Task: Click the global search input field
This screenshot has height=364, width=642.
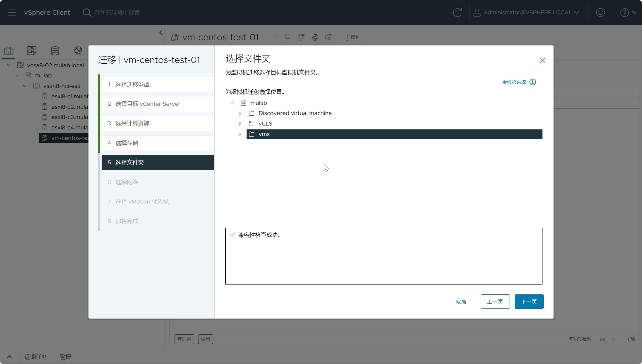Action: pyautogui.click(x=117, y=13)
